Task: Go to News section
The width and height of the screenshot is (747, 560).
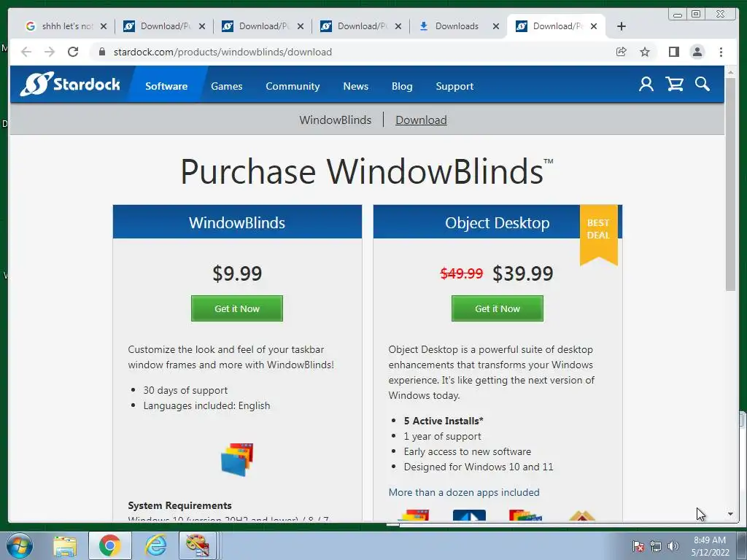Action: [x=356, y=86]
